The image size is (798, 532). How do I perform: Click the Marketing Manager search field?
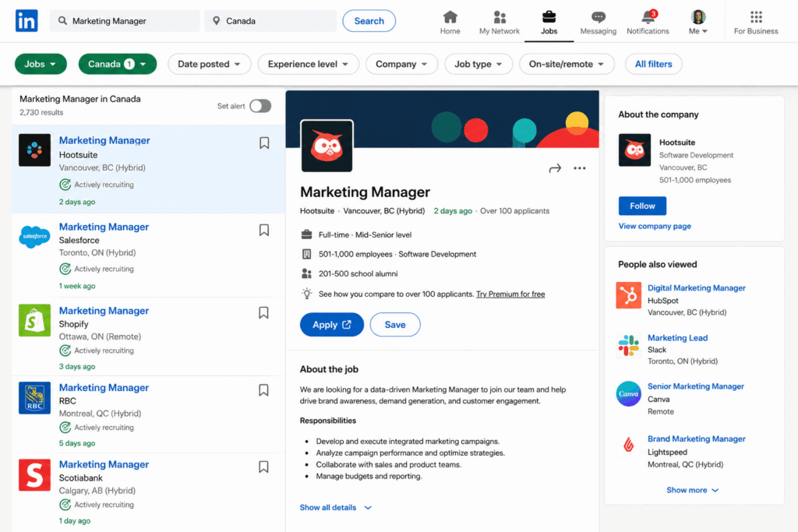(125, 21)
